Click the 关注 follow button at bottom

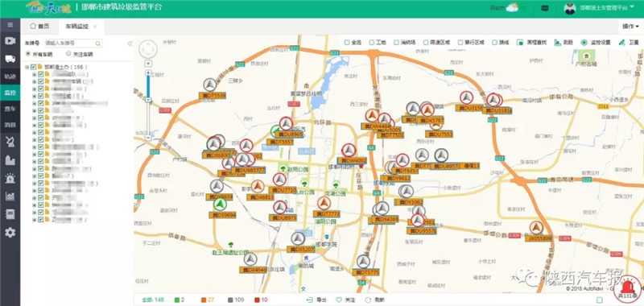[345, 300]
